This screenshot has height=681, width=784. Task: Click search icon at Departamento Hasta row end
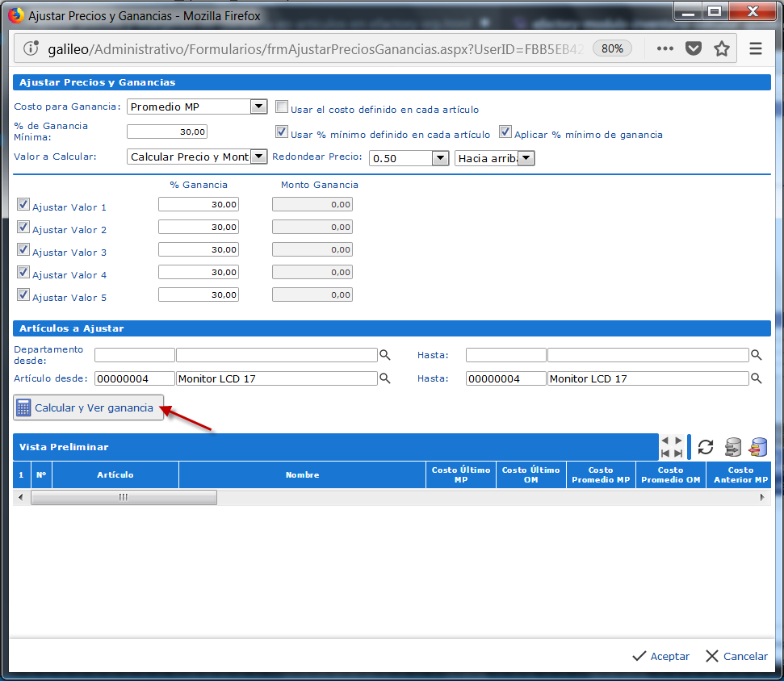[x=757, y=355]
